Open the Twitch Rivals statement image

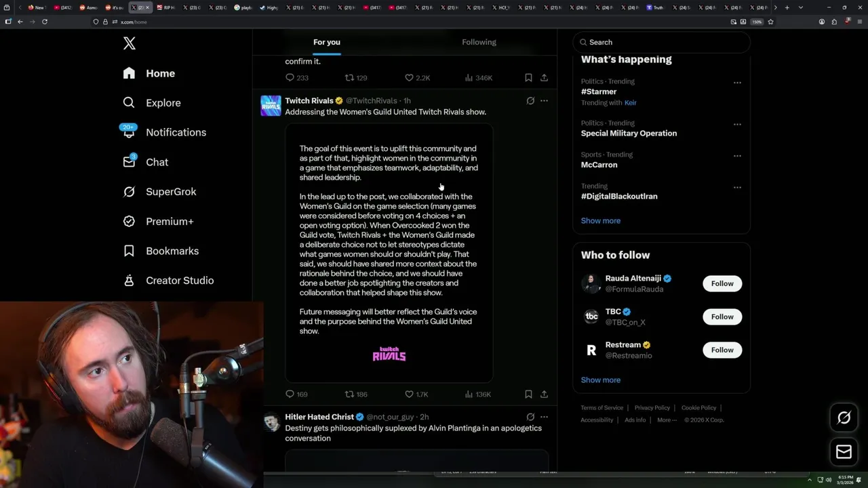pyautogui.click(x=389, y=253)
